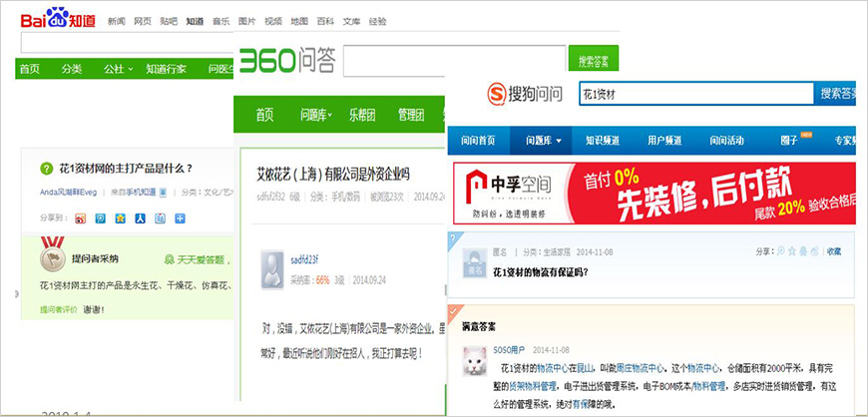This screenshot has width=868, height=417.
Task: Click the bronze medal accepted-answer icon
Action: [53, 257]
